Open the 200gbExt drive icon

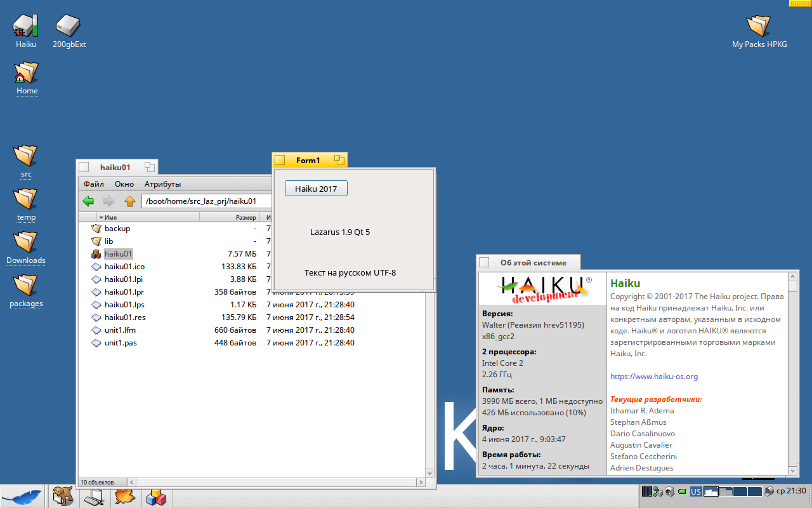68,25
